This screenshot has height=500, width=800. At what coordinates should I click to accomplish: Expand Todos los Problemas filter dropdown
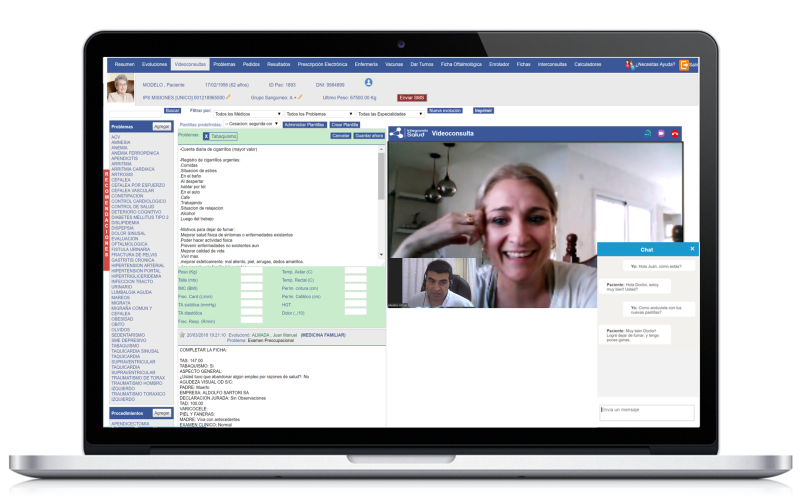319,114
